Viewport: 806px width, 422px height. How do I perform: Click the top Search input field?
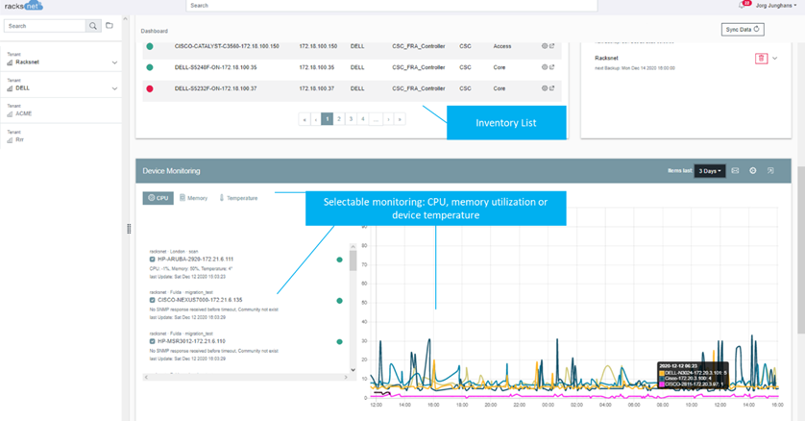[392, 6]
